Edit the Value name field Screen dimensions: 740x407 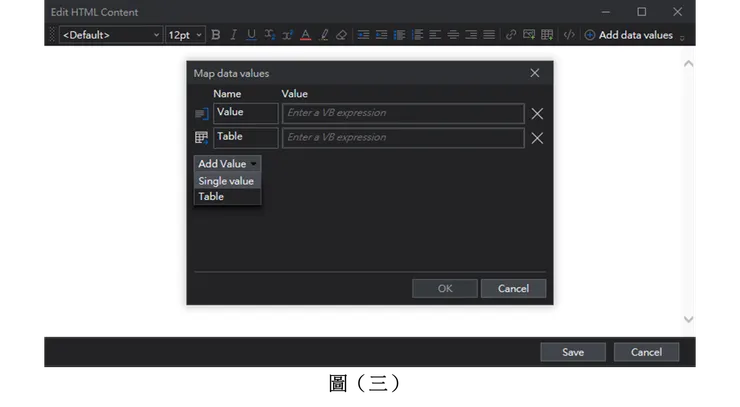245,113
